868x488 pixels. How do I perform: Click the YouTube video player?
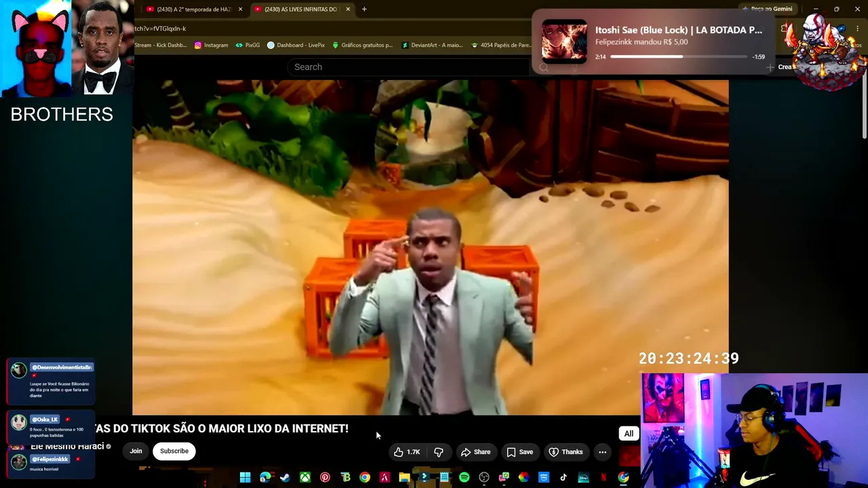point(430,247)
